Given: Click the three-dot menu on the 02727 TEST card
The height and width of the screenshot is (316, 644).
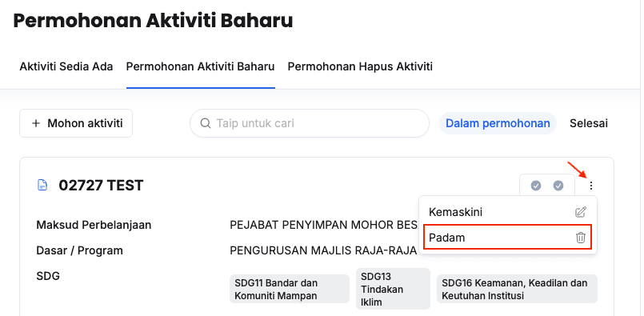Looking at the screenshot, I should [x=590, y=186].
